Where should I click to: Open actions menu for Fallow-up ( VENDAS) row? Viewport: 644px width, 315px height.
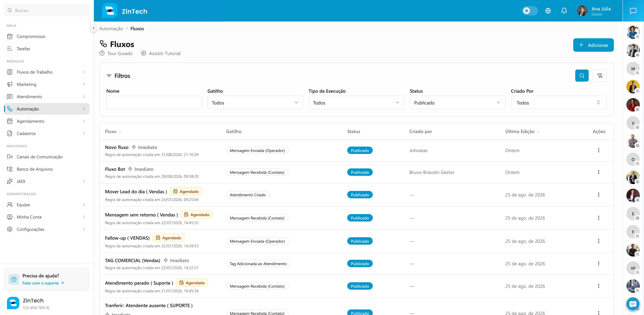point(598,241)
